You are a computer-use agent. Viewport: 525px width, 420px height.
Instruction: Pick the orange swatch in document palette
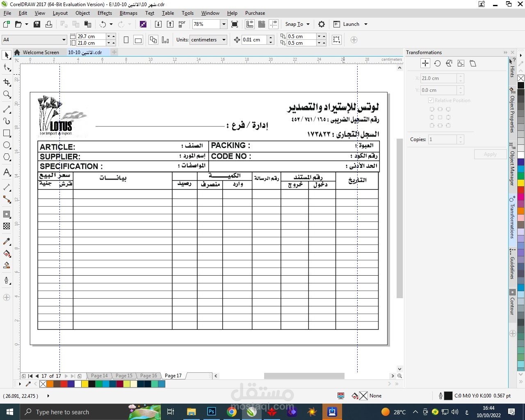[50, 384]
